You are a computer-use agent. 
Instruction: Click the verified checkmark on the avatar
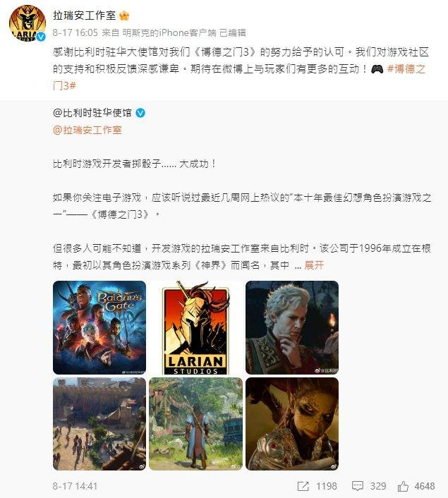[41, 37]
